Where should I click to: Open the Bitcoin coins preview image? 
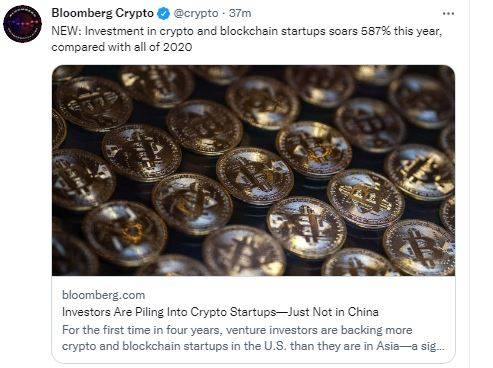pos(253,170)
